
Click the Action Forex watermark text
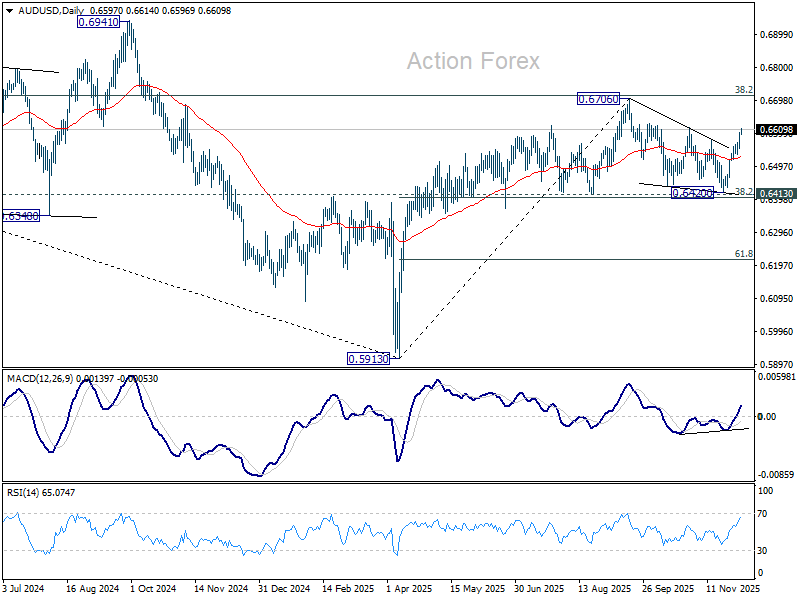473,61
